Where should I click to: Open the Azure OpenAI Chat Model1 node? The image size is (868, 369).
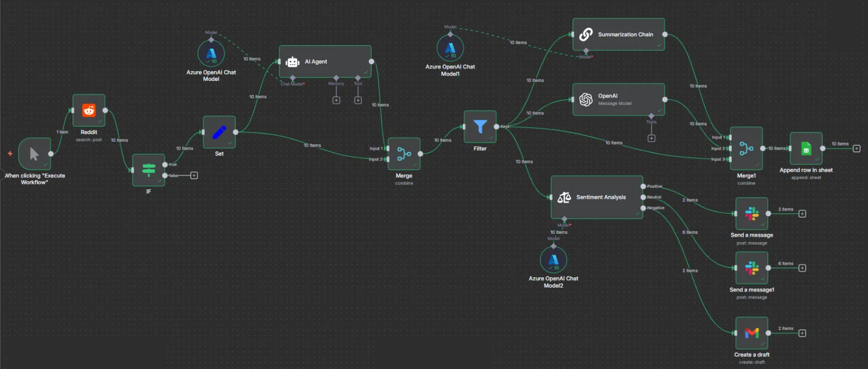click(450, 48)
